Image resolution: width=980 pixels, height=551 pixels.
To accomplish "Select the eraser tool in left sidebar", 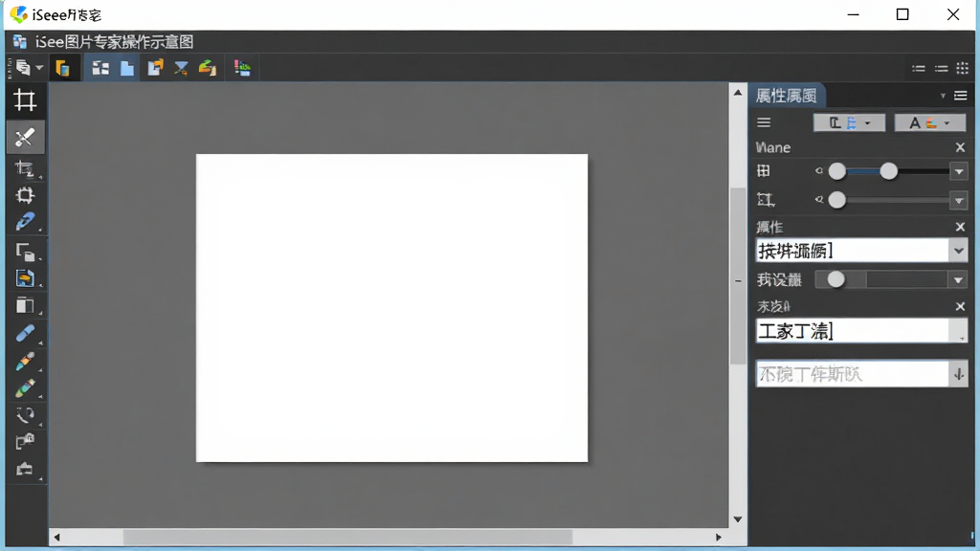I will [x=25, y=333].
